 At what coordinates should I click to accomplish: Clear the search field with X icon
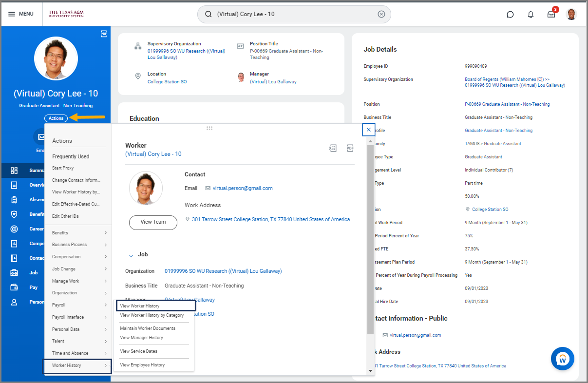381,14
